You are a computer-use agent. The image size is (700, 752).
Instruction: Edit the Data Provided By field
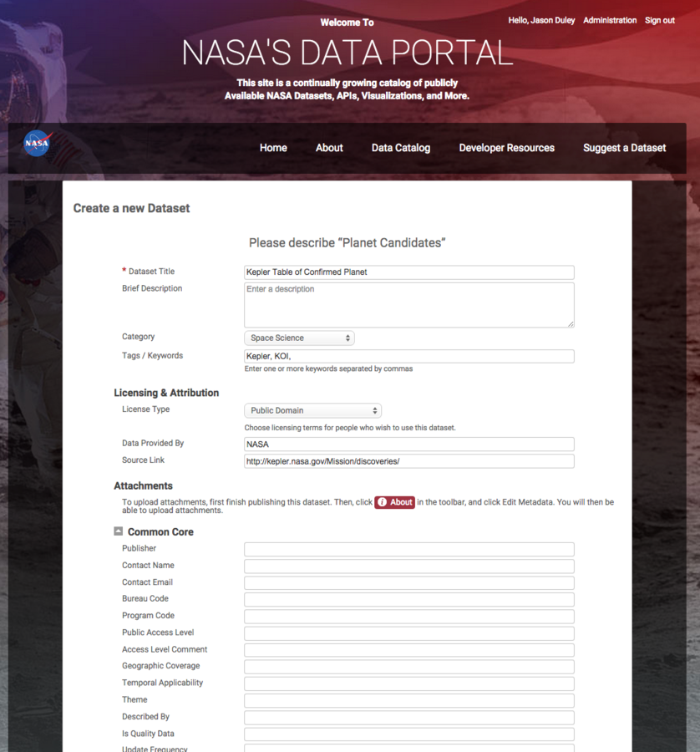tap(409, 445)
